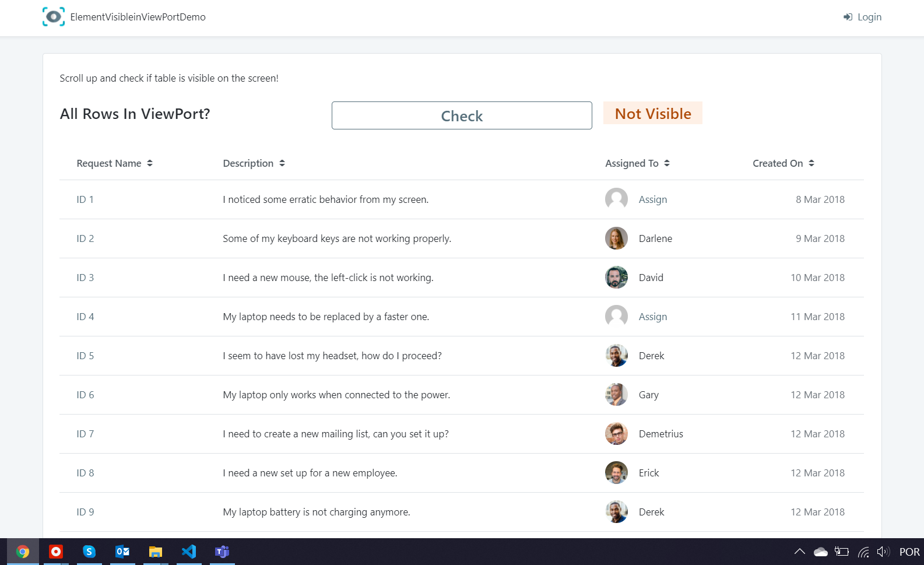Sort the table by Assigned To
924x565 pixels.
point(637,163)
